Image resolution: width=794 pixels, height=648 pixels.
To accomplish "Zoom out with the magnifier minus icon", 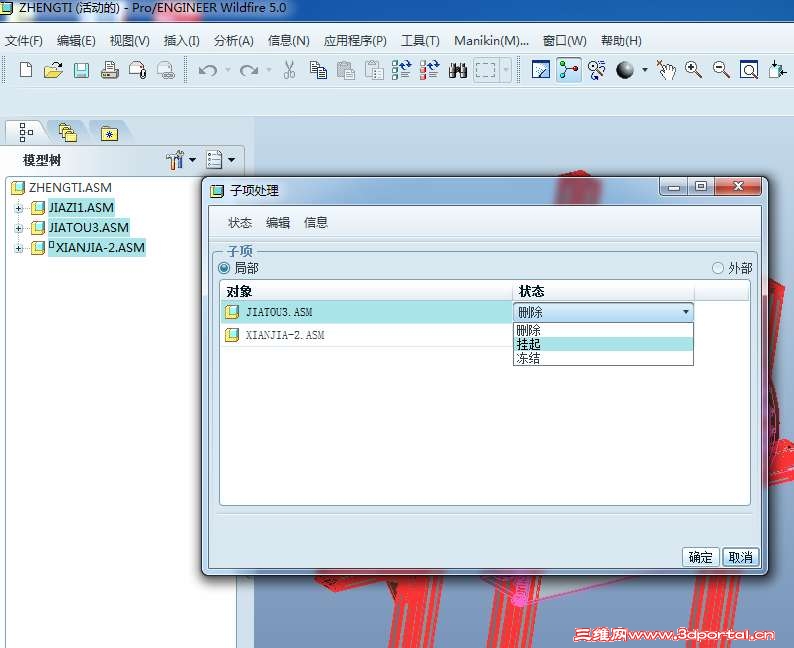I will [x=721, y=70].
